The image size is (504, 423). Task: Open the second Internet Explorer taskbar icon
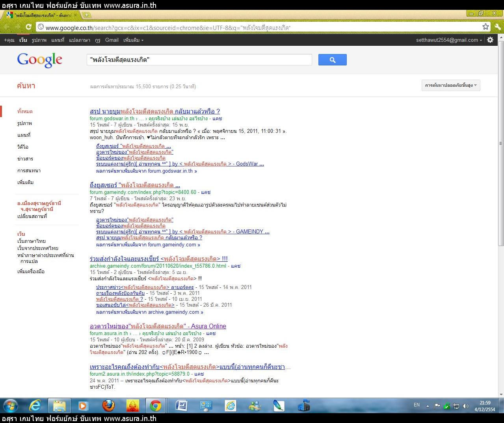click(231, 406)
